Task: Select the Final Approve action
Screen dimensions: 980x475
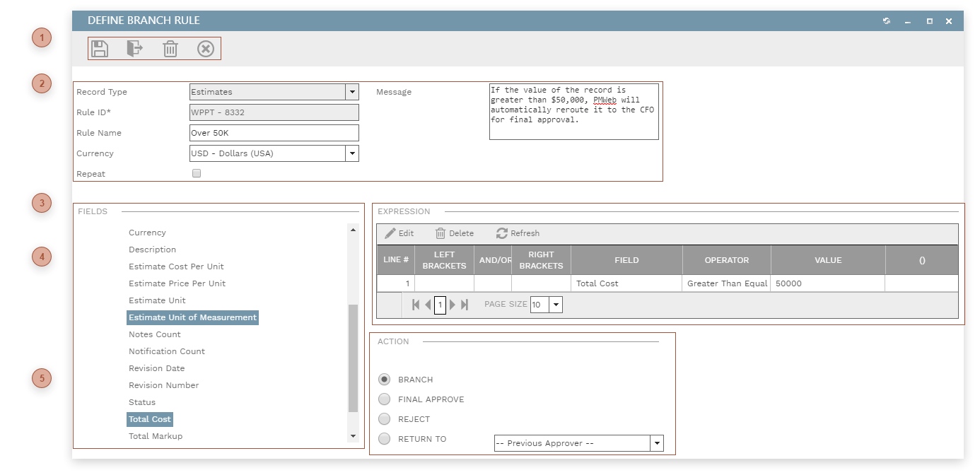Action: pyautogui.click(x=384, y=399)
